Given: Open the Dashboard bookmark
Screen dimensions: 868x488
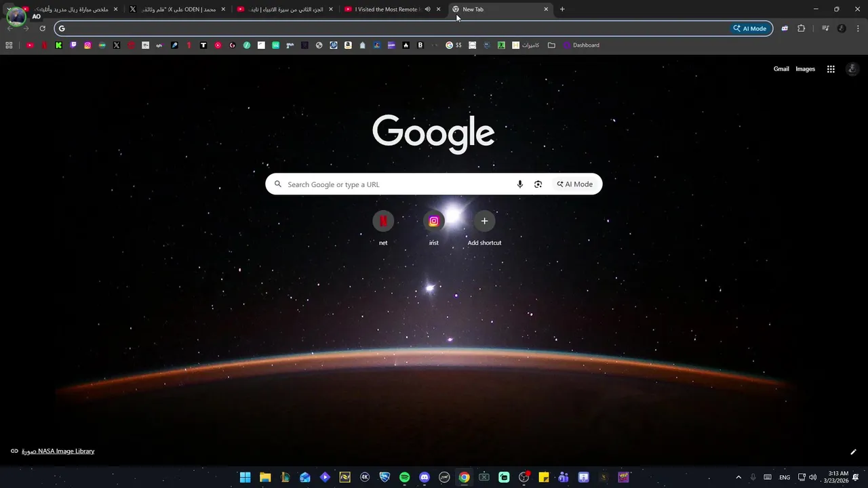Looking at the screenshot, I should coord(581,45).
